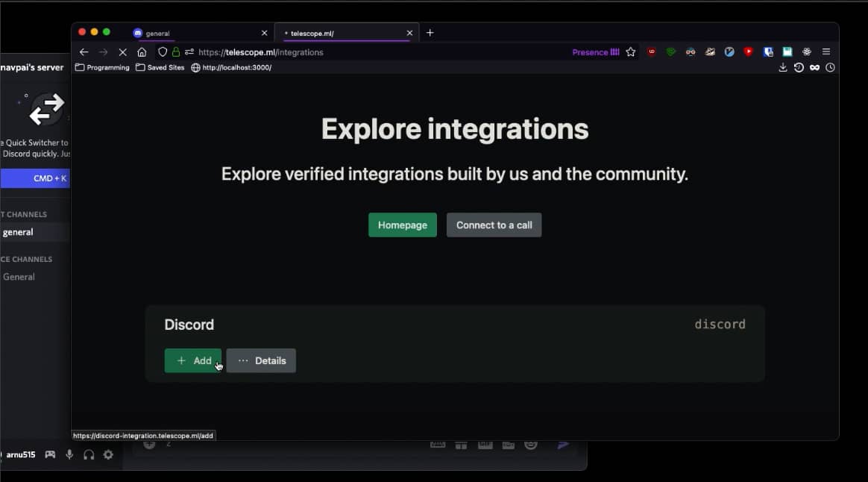Bookmark this page with the star icon
This screenshot has width=868, height=482.
631,52
